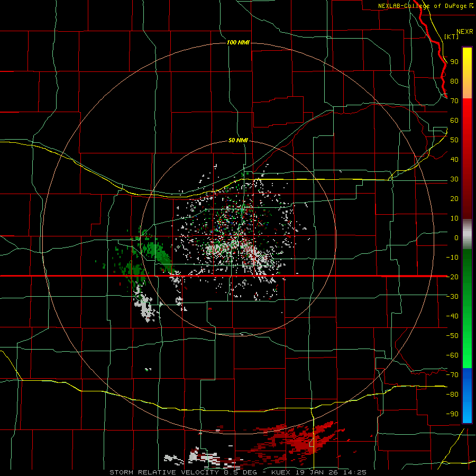Image resolution: width=476 pixels, height=476 pixels.
Task: Click the positive 20 legend value
Action: click(454, 198)
